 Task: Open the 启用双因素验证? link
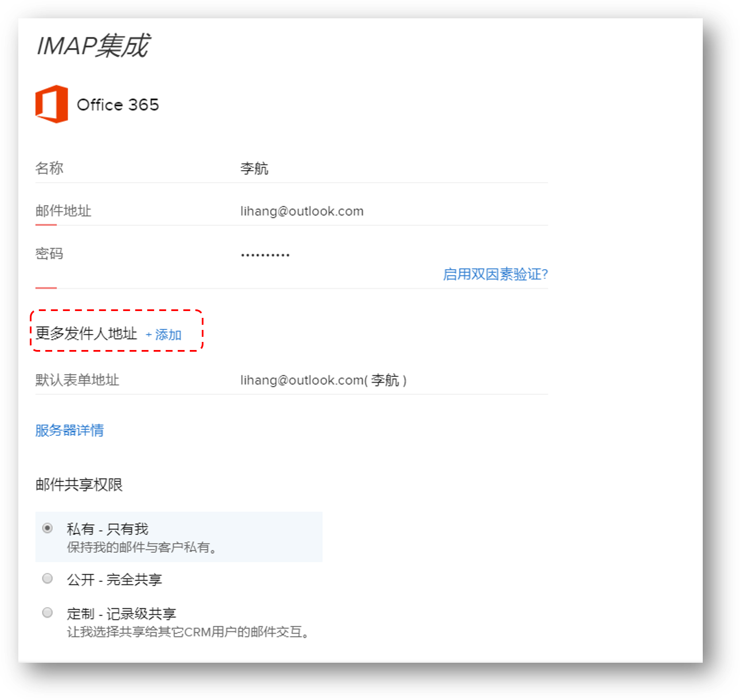495,274
